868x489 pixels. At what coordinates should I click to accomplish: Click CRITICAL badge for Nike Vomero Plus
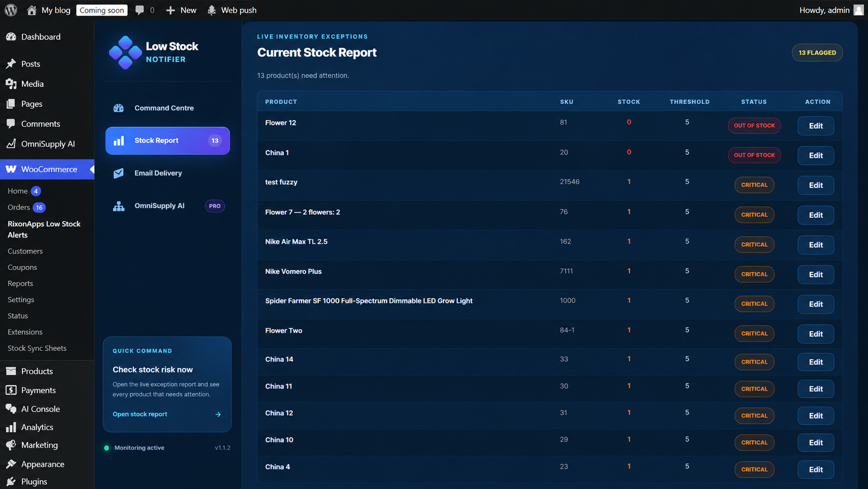click(x=754, y=274)
